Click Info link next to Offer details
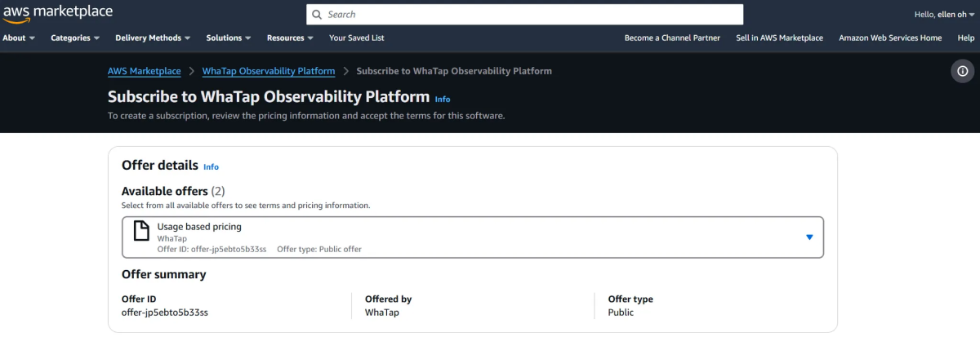The width and height of the screenshot is (980, 337). point(211,166)
